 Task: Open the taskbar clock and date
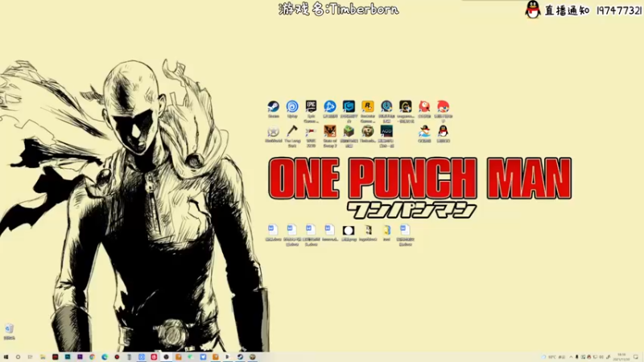pyautogui.click(x=621, y=357)
